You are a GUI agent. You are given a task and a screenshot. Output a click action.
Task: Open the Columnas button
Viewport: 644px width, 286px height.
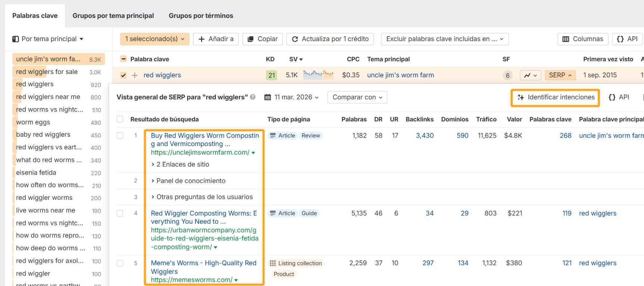click(x=583, y=39)
